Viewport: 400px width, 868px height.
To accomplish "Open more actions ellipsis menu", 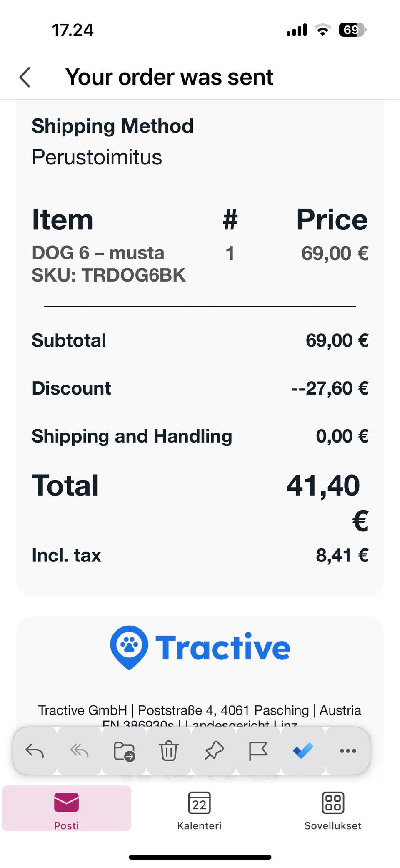I will pos(348,751).
